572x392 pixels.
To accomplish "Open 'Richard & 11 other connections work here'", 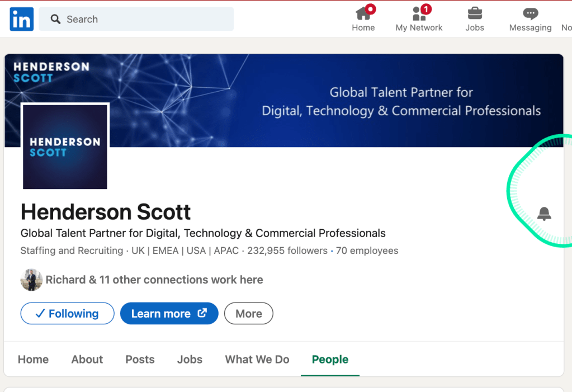I will point(154,280).
